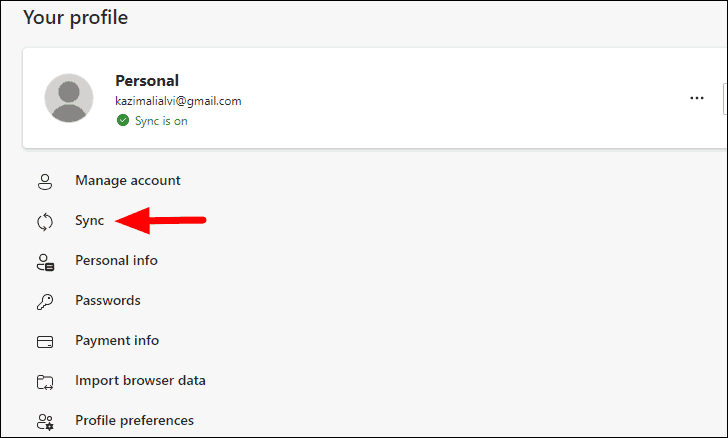Click the key icon beside Passwords

[x=45, y=302]
